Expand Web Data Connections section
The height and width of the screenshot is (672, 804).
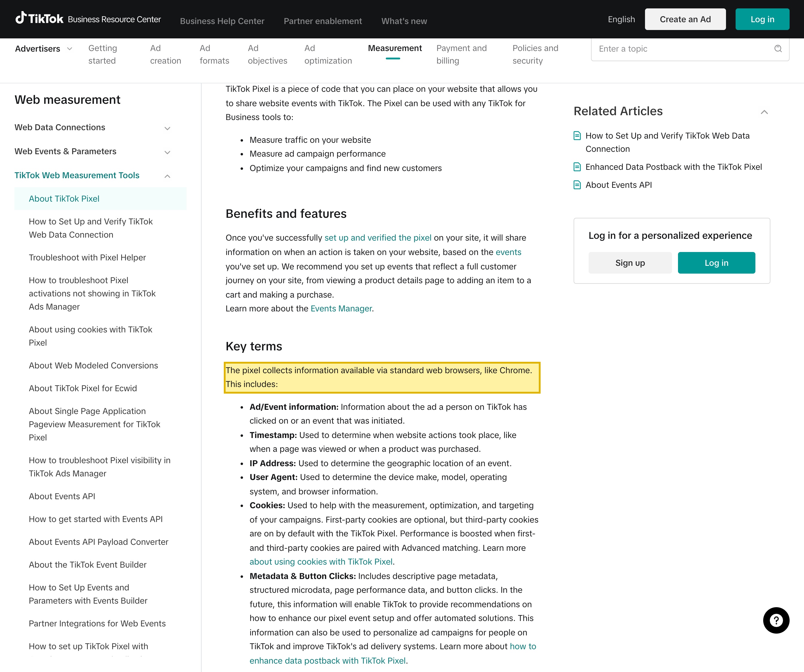167,128
